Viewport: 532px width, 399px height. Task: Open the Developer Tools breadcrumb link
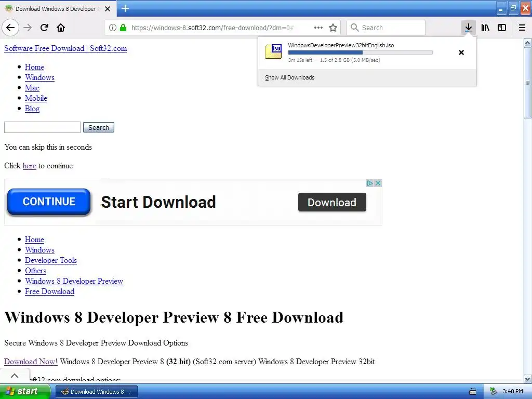[x=50, y=260]
